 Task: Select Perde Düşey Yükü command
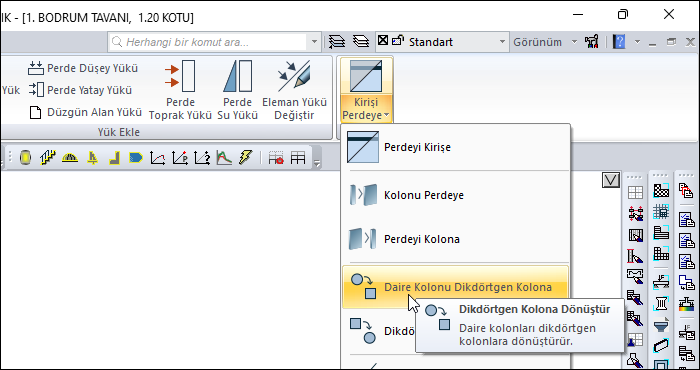point(83,68)
